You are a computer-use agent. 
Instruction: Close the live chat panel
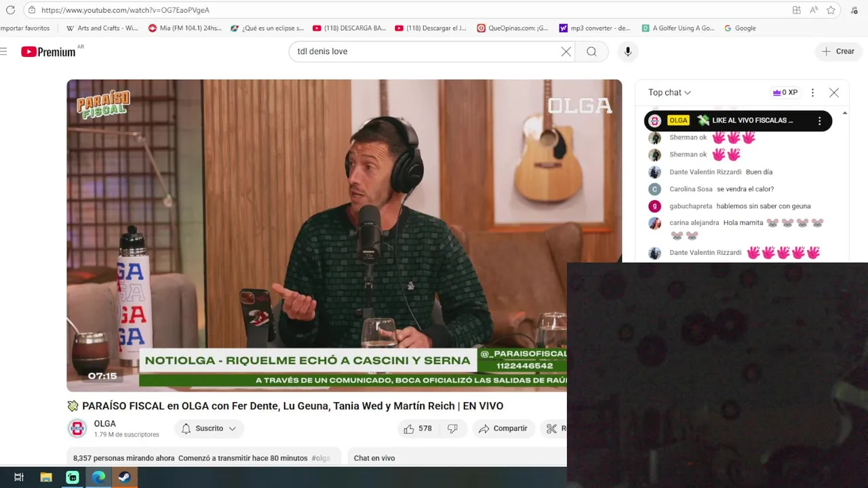coord(834,93)
